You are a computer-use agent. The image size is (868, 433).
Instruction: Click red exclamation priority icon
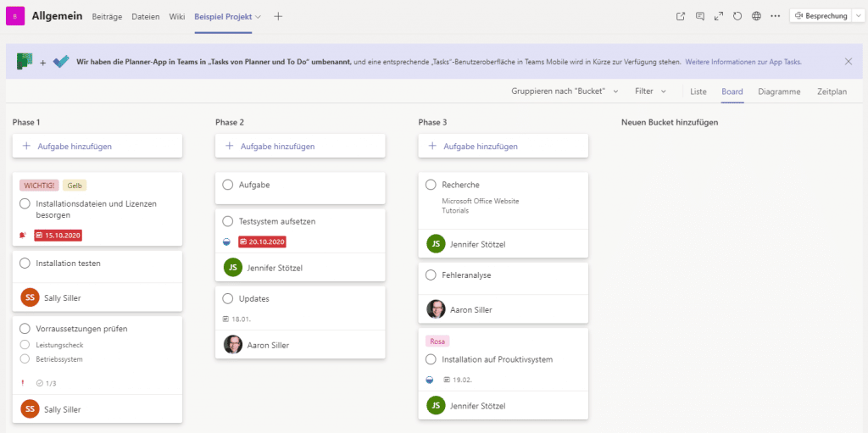coord(23,383)
